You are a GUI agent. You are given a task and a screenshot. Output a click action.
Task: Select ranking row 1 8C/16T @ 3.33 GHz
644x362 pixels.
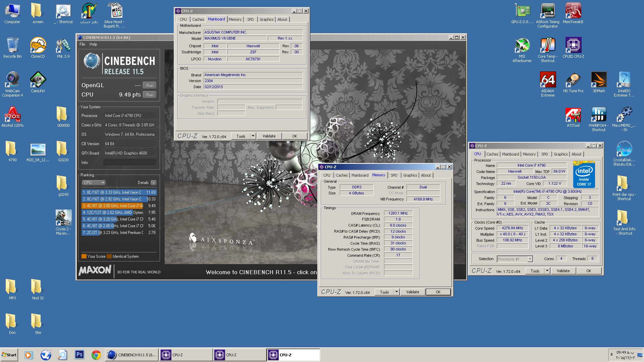pyautogui.click(x=119, y=192)
